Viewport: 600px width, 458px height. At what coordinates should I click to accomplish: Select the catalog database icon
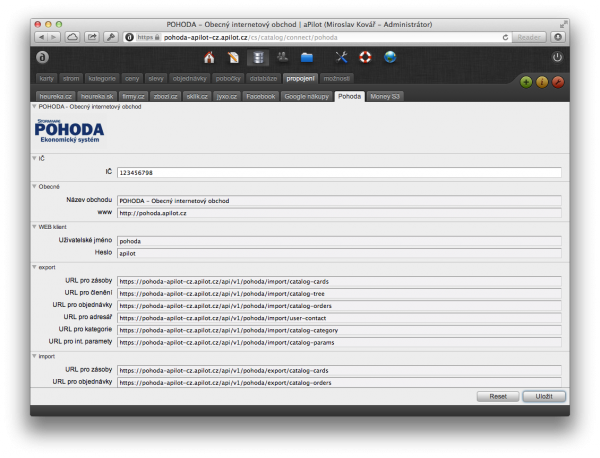coord(258,57)
